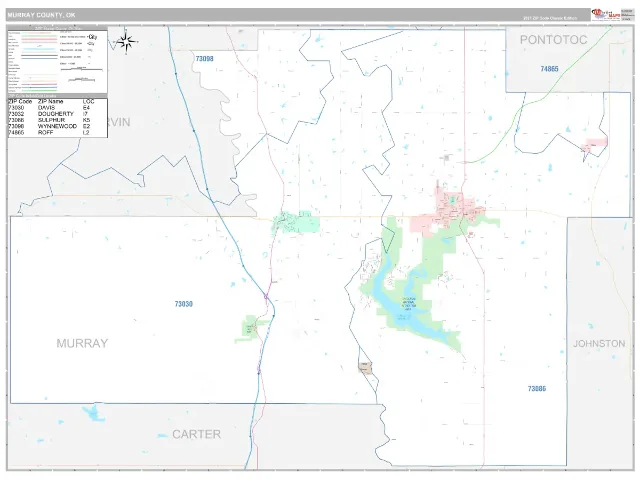640x480 pixels.
Task: Click location code K5 in the table
Action: click(86, 120)
